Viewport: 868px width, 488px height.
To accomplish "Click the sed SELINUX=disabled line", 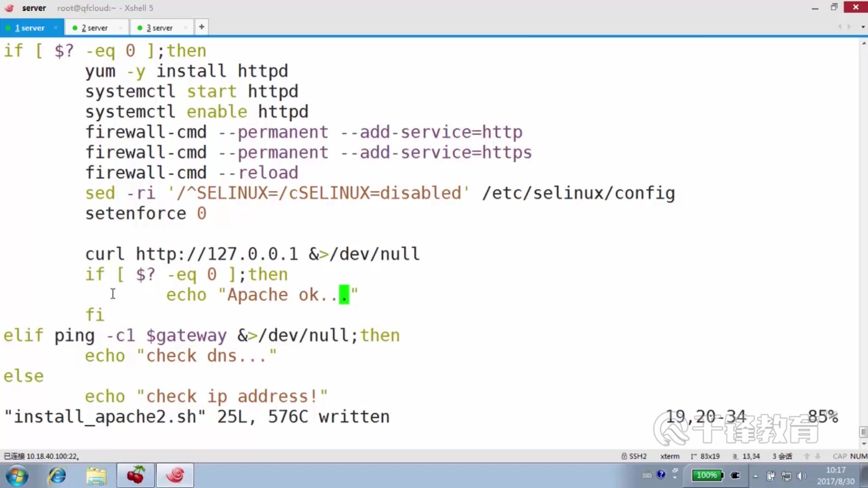I will tap(380, 193).
